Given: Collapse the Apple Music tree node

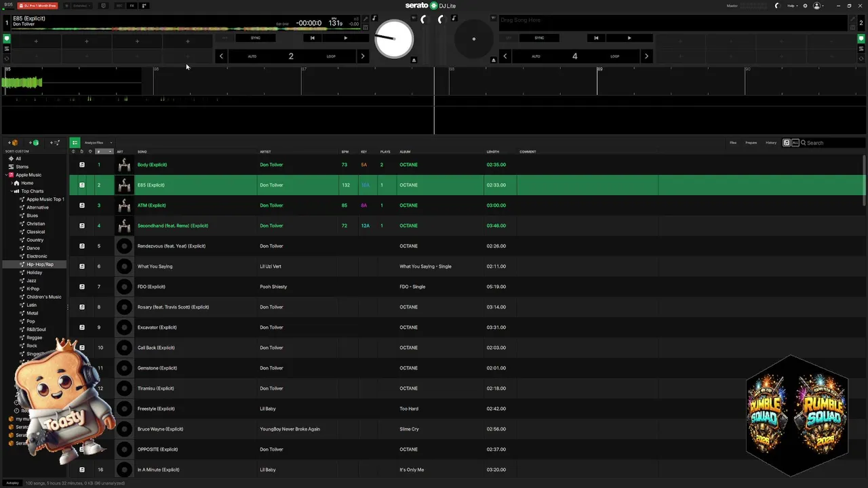Looking at the screenshot, I should point(5,175).
